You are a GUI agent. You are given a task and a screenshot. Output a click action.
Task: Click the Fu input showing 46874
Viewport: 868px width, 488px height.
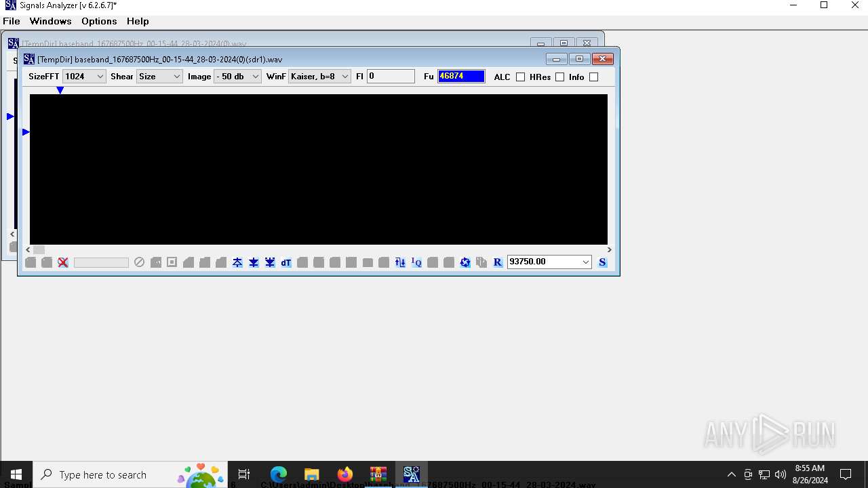(x=461, y=77)
